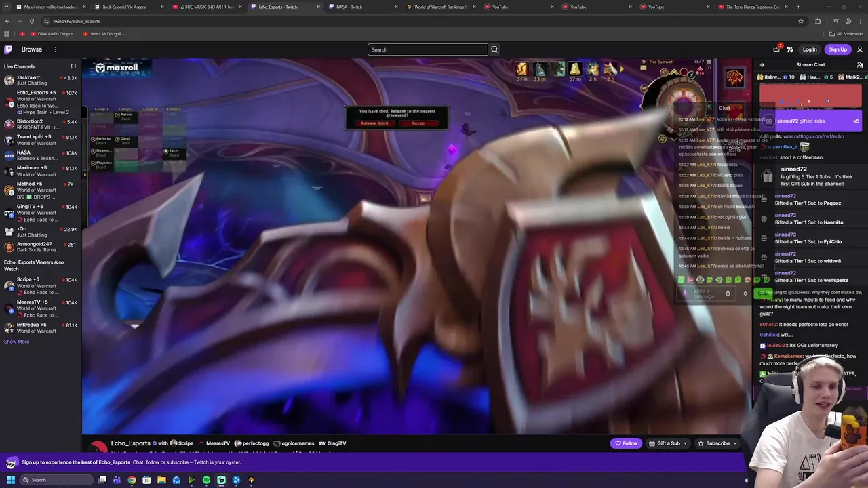The width and height of the screenshot is (868, 488).
Task: Open the three-dot menu next to Browse
Action: [56, 49]
